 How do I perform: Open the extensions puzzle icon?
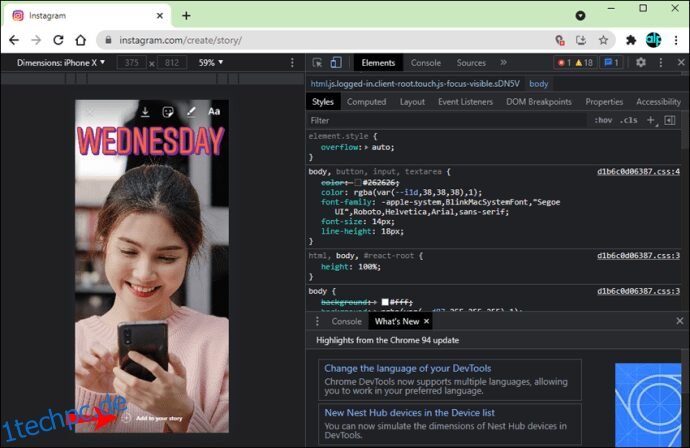(631, 40)
